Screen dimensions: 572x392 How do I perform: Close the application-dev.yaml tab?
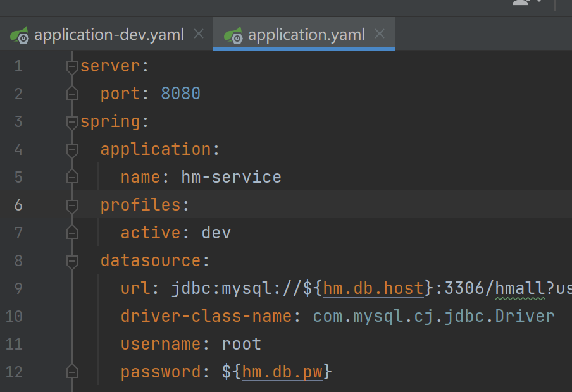tap(198, 35)
